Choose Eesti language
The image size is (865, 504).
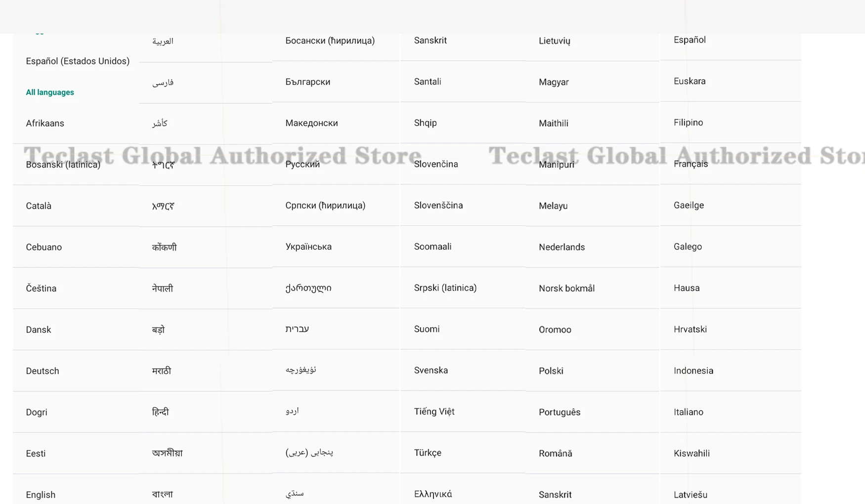(x=36, y=454)
